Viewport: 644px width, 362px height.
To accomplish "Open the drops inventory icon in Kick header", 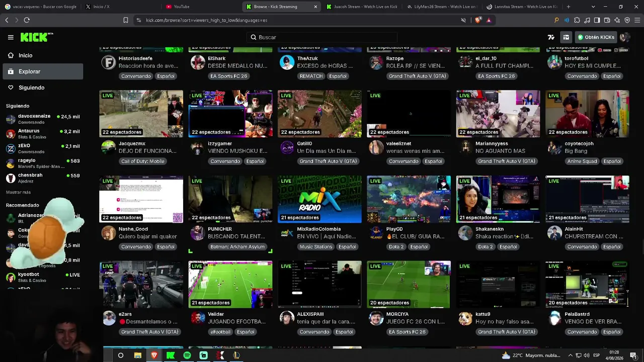I will (566, 37).
